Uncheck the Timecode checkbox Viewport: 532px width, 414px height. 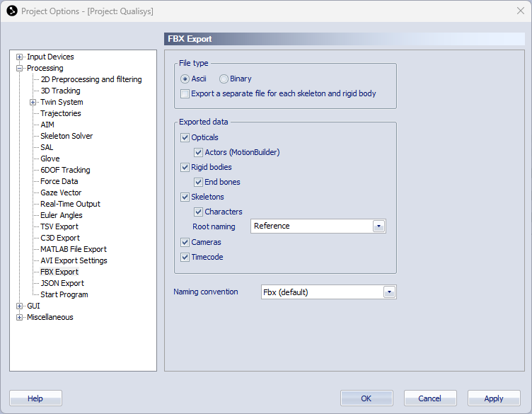point(185,257)
